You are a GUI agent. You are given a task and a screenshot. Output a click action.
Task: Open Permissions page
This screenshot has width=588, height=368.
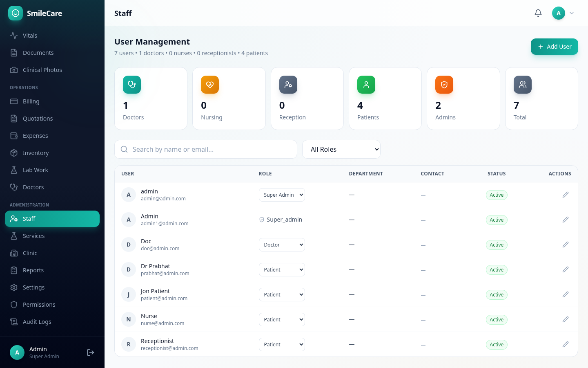52,305
